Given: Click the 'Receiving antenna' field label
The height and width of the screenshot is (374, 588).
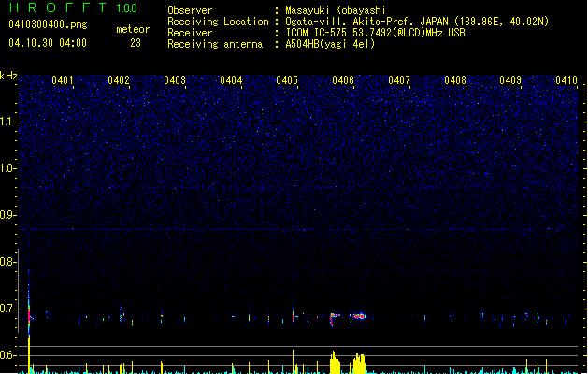Looking at the screenshot, I should pyautogui.click(x=215, y=44).
